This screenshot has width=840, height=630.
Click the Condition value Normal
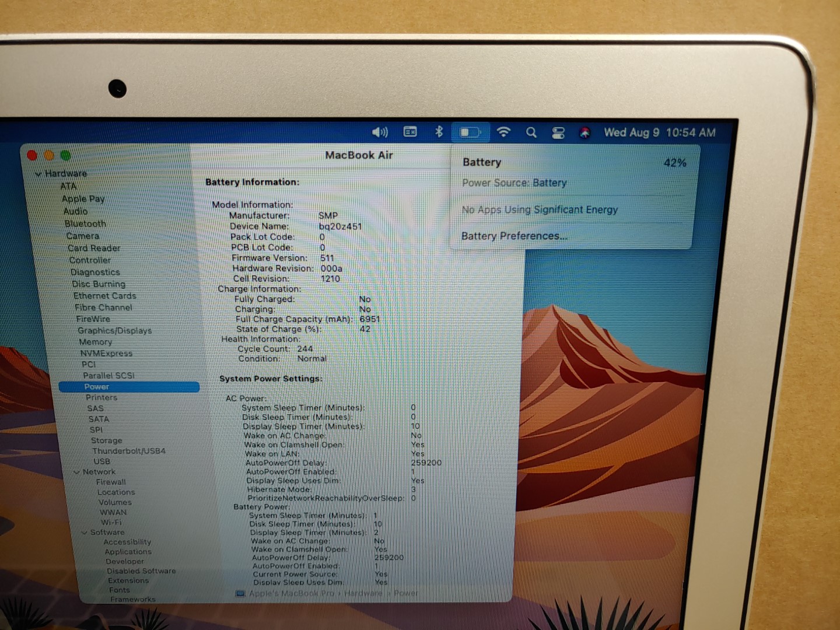click(312, 359)
